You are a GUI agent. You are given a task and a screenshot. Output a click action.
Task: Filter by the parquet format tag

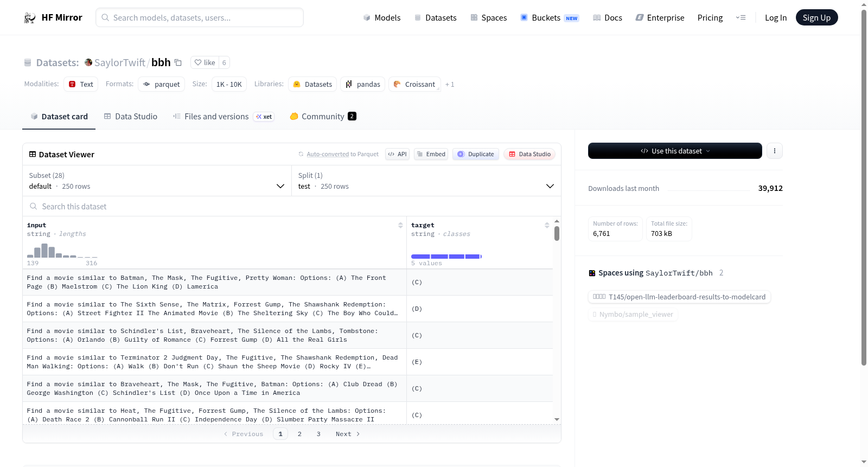click(162, 84)
